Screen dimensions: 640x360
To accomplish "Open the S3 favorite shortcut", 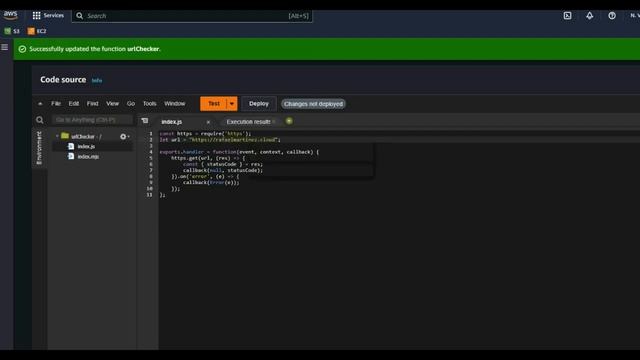I will pyautogui.click(x=12, y=31).
